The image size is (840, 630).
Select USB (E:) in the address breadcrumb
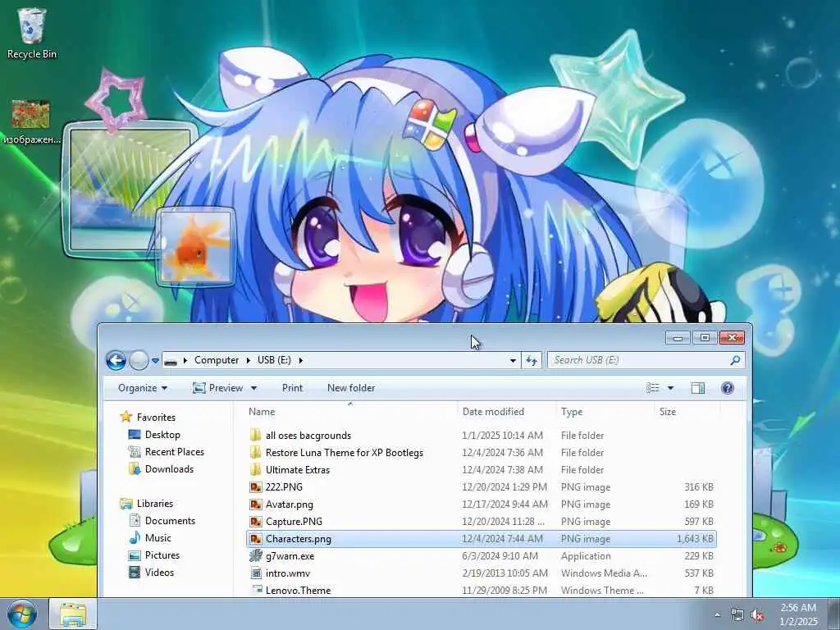tap(274, 360)
